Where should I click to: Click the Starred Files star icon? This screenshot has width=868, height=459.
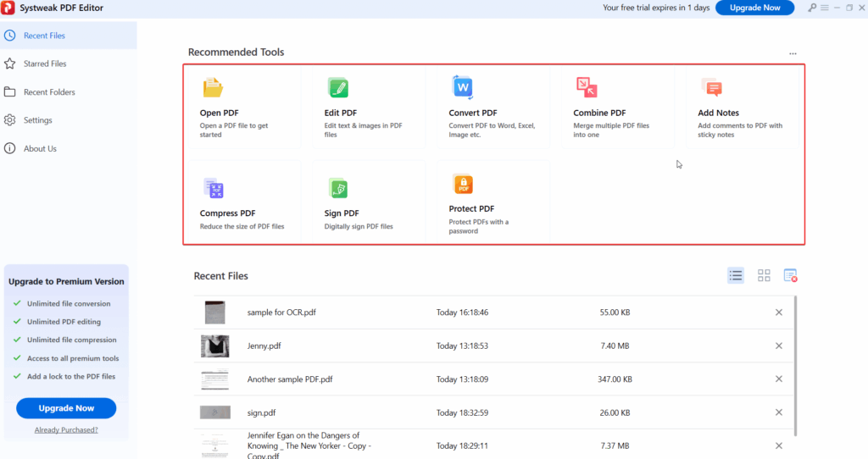(x=10, y=64)
